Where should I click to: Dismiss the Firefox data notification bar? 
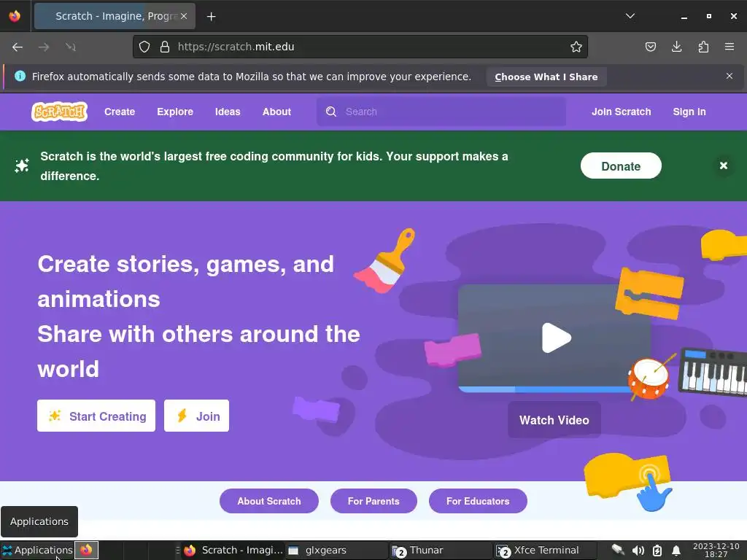(729, 76)
